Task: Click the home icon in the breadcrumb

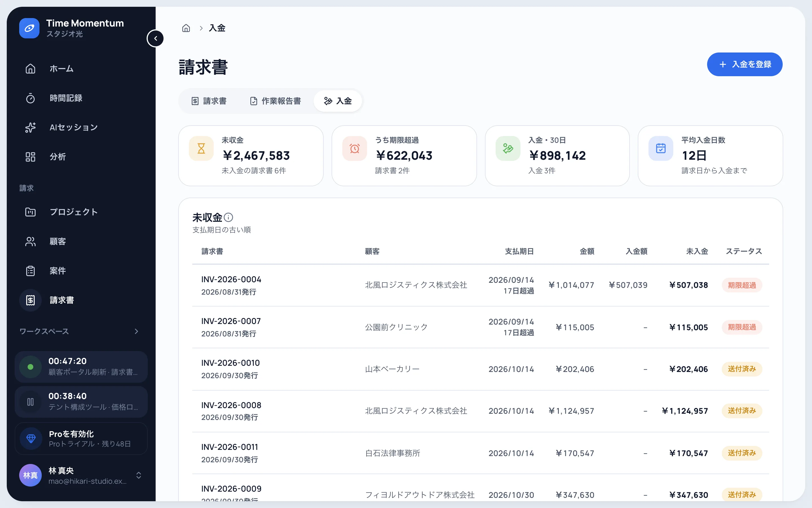Action: coord(186,28)
